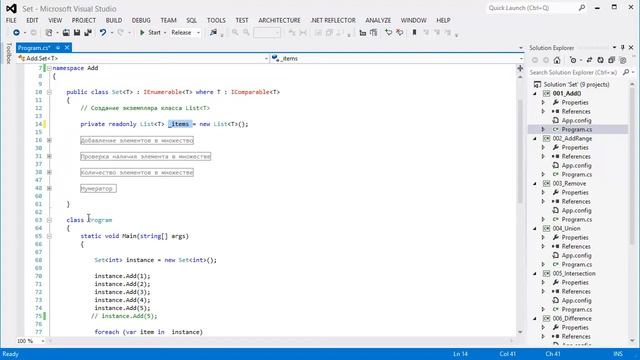This screenshot has width=640, height=360.
Task: Click the Find in Files toolbar icon
Action: pyautogui.click(x=213, y=33)
